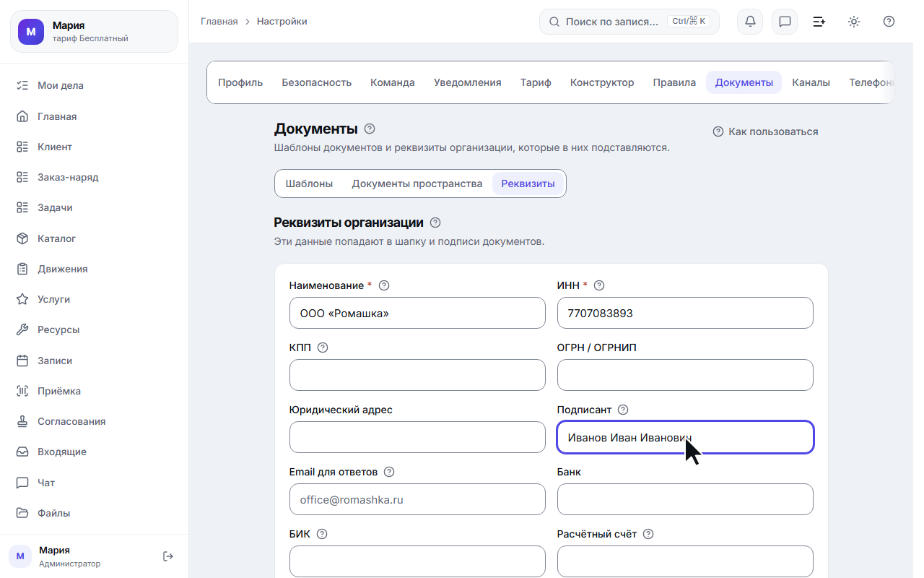Open help question-mark icon in header
The image size is (924, 578).
[889, 22]
